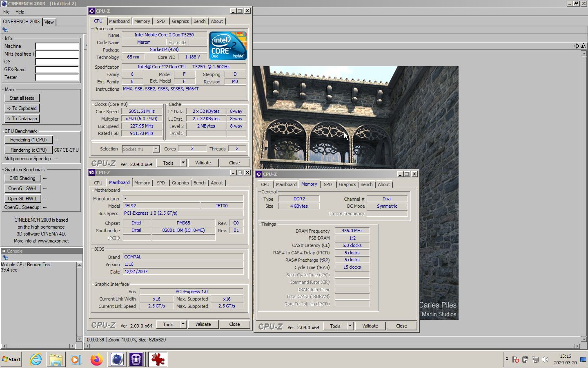
Task: Click the Machine input field
Action: tap(57, 46)
